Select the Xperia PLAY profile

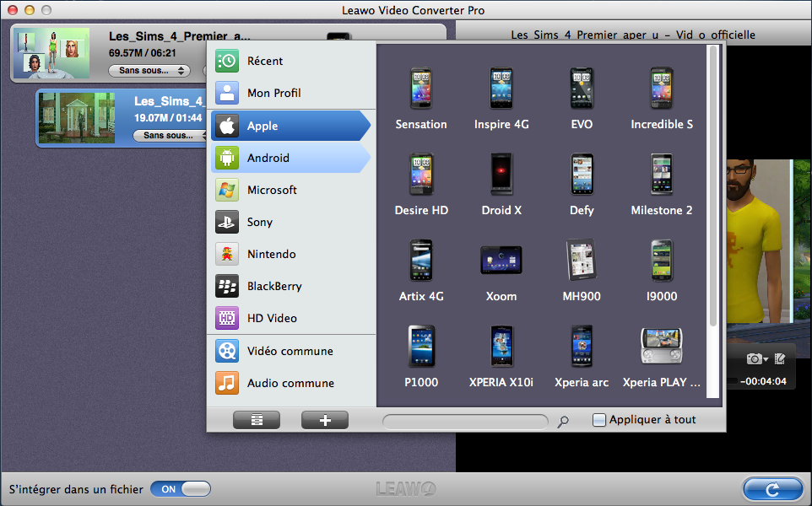(x=661, y=356)
